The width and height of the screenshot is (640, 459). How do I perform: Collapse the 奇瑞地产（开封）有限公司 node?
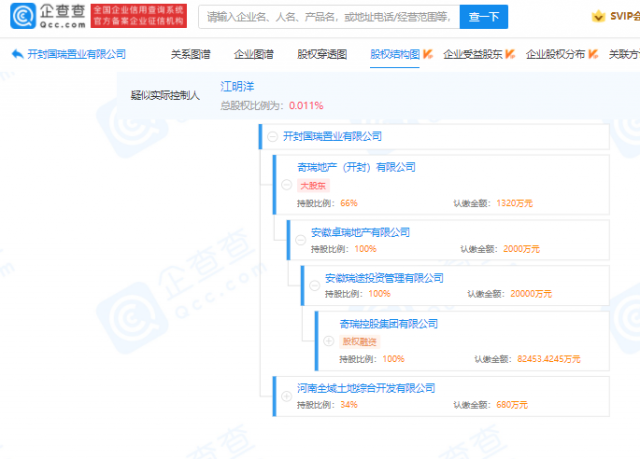point(287,185)
